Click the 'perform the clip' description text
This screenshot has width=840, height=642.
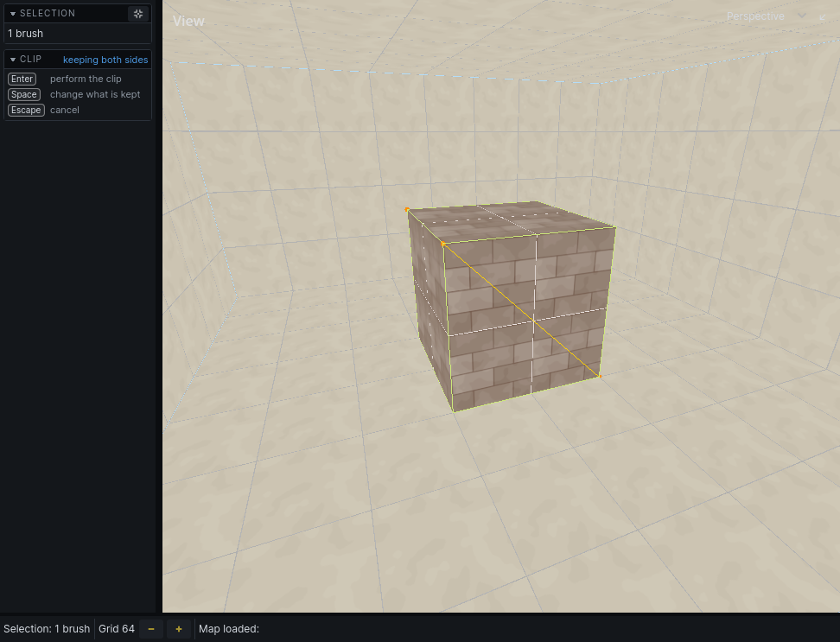pos(86,79)
